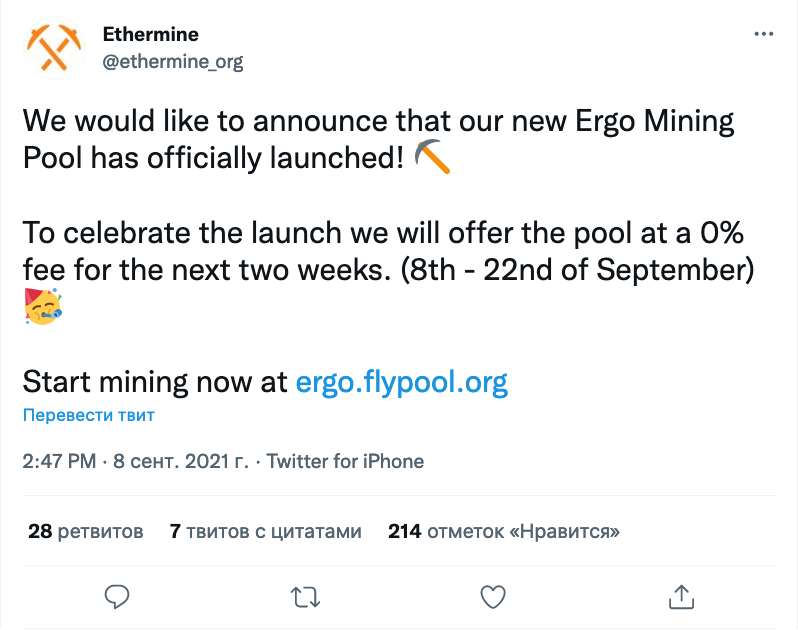This screenshot has width=798, height=630.
Task: Retweet using the arrows icon
Action: (x=305, y=597)
